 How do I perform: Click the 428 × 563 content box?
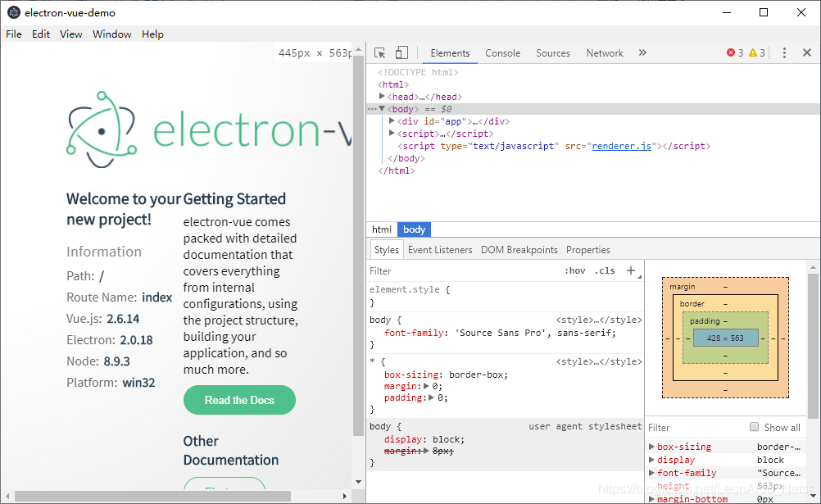tap(725, 338)
